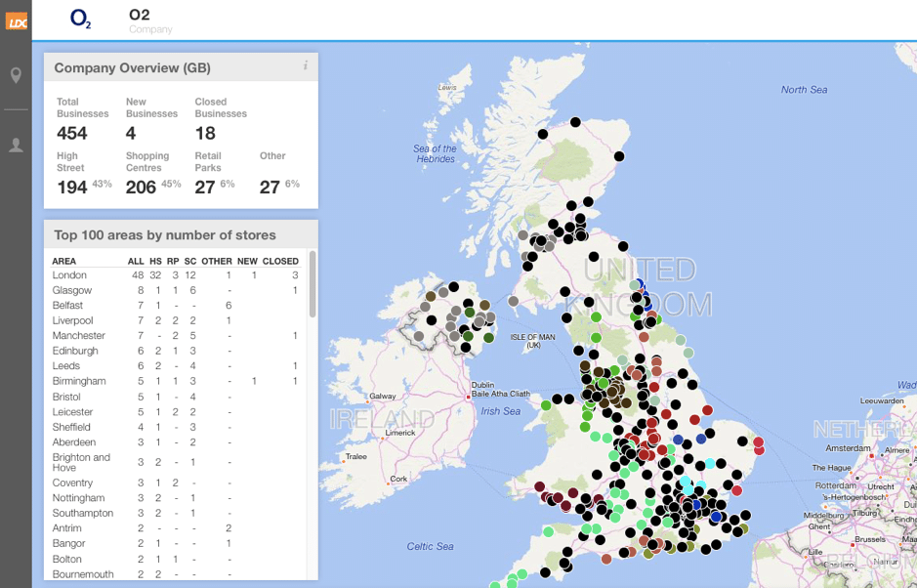
Task: Open the user profile sidebar icon
Action: pos(16,146)
